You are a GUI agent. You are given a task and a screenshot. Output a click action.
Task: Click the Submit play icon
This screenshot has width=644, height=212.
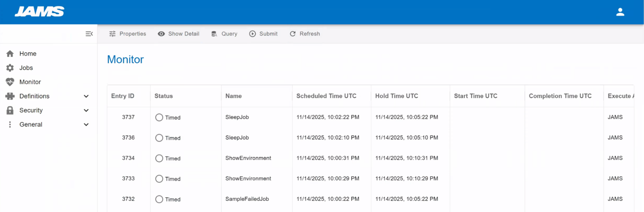pyautogui.click(x=252, y=34)
